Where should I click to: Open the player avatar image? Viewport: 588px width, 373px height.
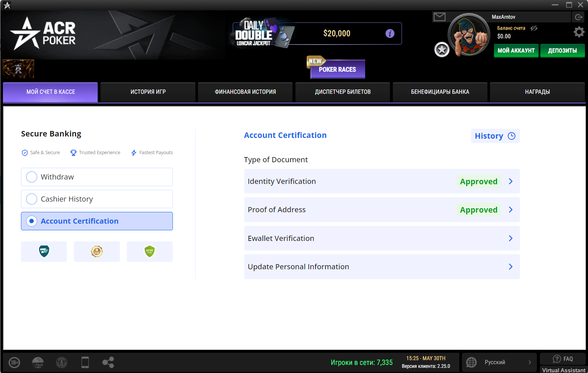click(x=469, y=35)
